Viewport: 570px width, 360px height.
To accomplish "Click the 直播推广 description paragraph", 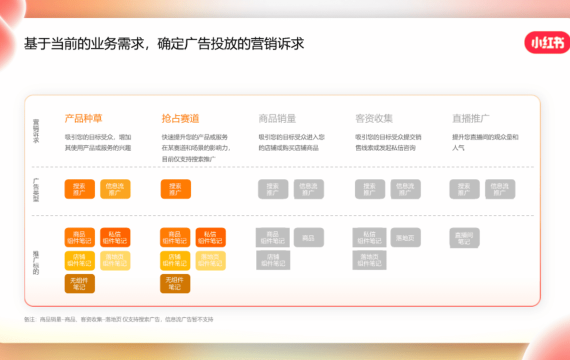I will pyautogui.click(x=485, y=143).
